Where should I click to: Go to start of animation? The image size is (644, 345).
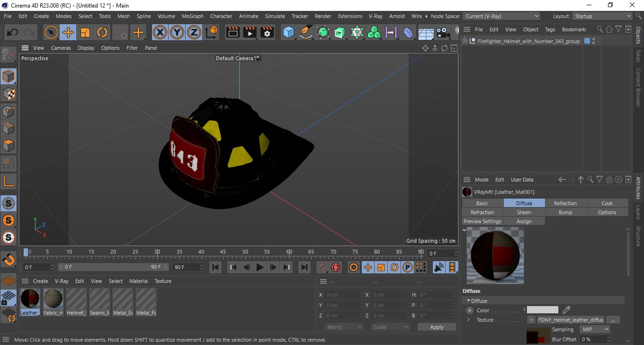[215, 267]
